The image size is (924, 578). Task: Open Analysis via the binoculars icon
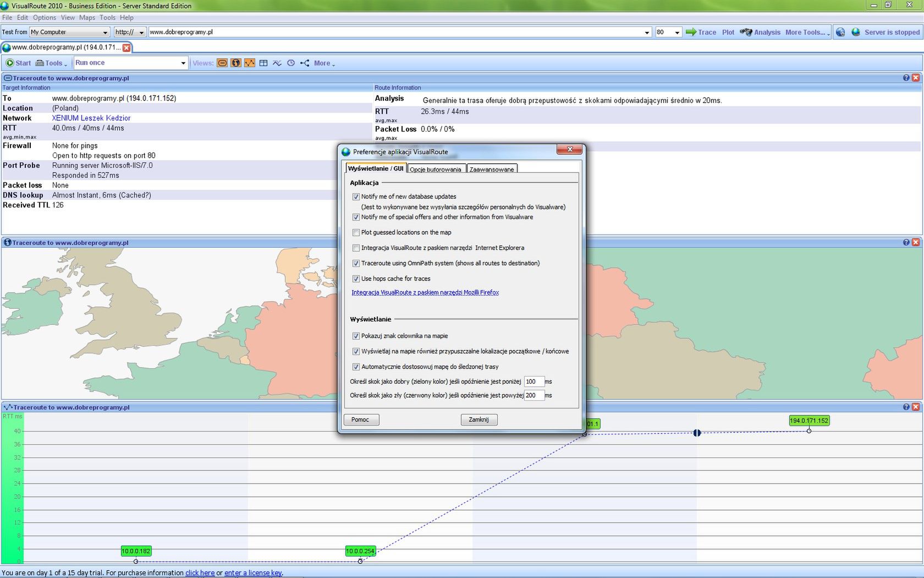746,32
